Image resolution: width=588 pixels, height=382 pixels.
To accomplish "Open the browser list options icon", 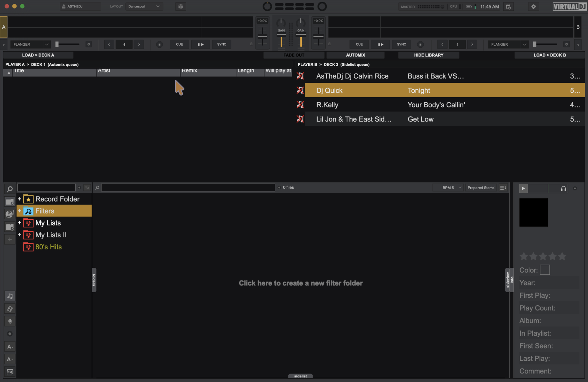I will [x=503, y=188].
